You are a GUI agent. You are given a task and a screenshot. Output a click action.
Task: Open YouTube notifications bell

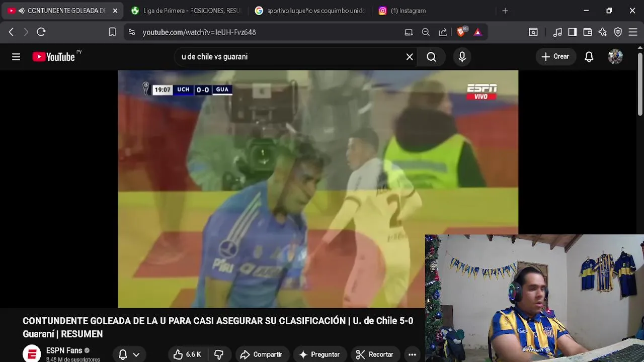click(x=589, y=57)
